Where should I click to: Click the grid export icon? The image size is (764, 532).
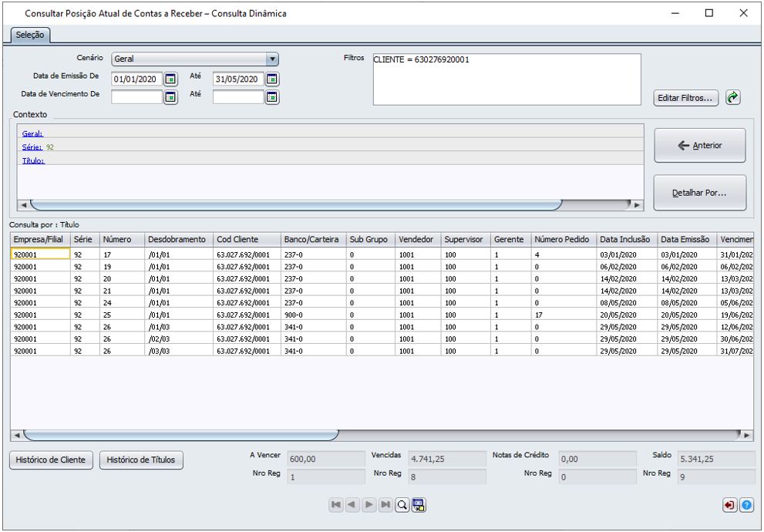(419, 505)
